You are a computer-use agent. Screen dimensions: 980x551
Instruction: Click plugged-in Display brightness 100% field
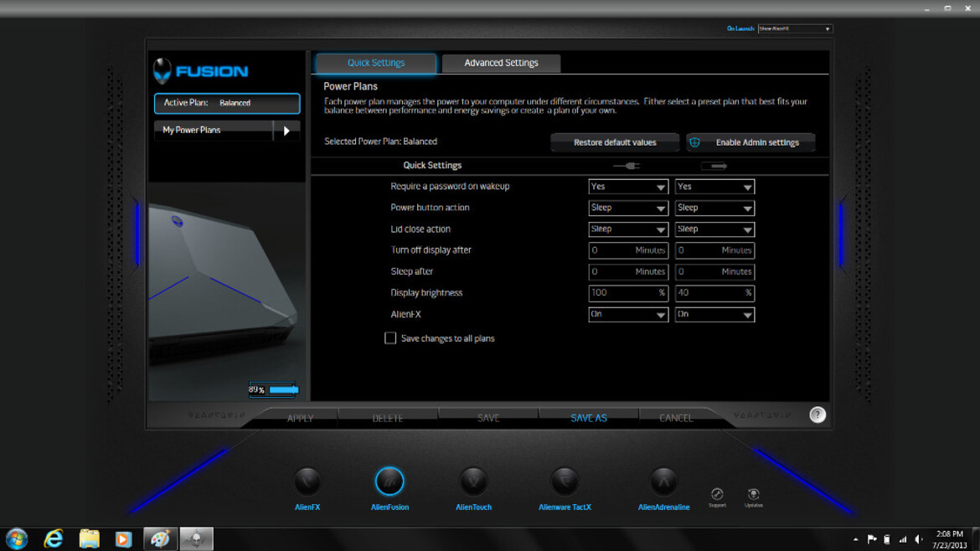tap(628, 293)
